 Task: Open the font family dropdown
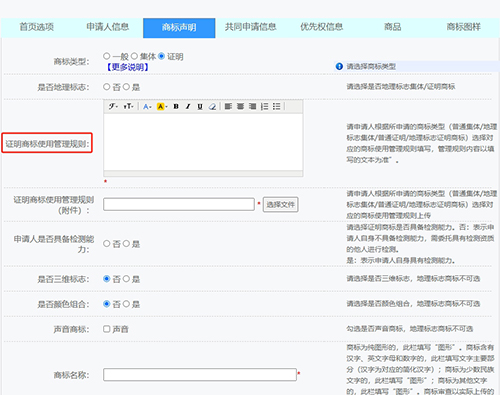tap(113, 106)
